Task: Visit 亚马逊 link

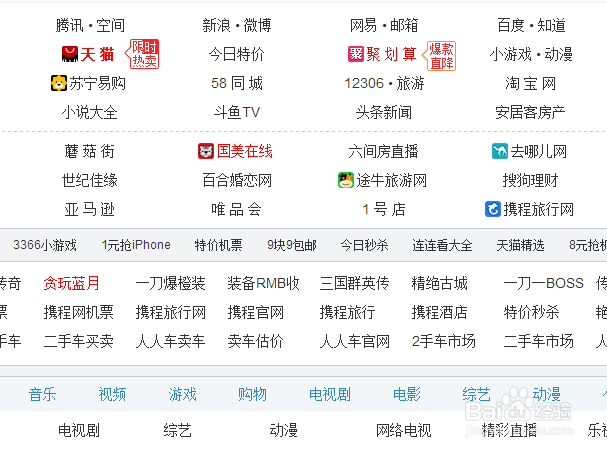Action: pos(89,209)
